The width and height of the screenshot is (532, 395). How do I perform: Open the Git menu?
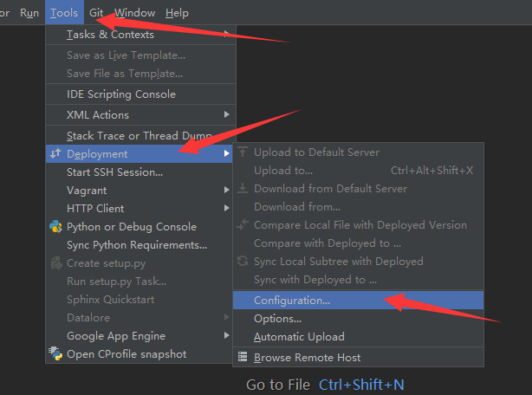point(96,12)
